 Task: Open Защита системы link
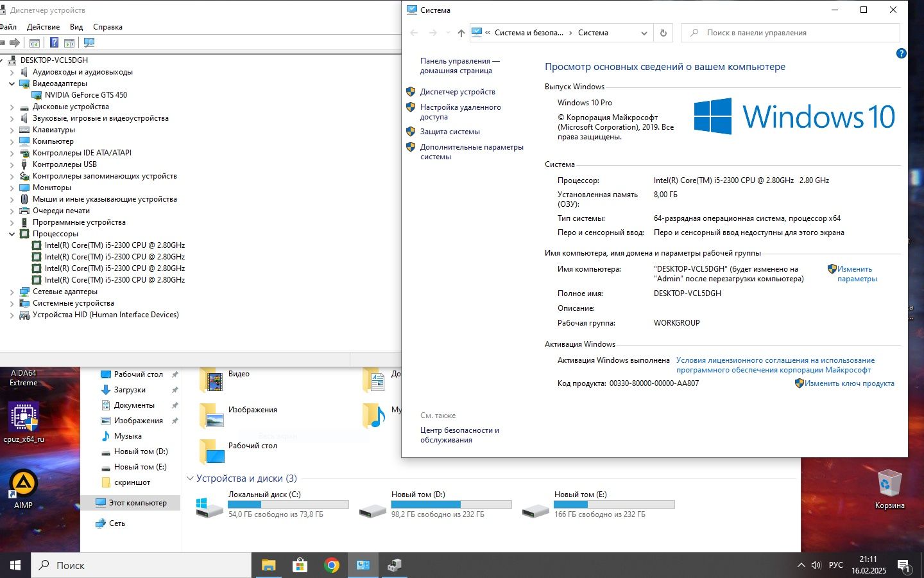450,132
